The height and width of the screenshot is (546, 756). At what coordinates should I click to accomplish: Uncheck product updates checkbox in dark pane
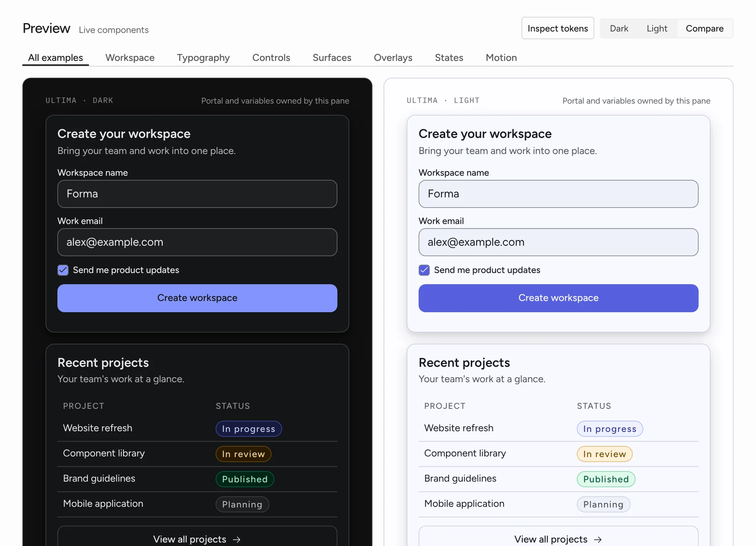pos(63,270)
